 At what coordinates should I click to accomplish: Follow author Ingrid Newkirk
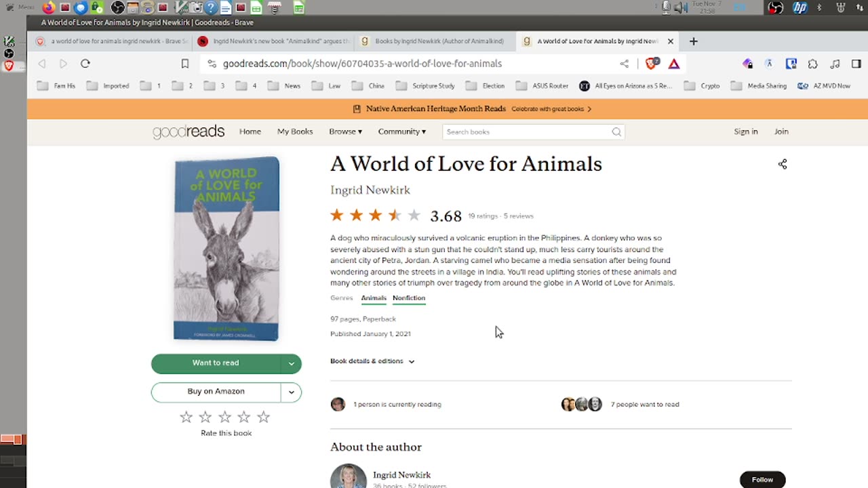pyautogui.click(x=762, y=479)
